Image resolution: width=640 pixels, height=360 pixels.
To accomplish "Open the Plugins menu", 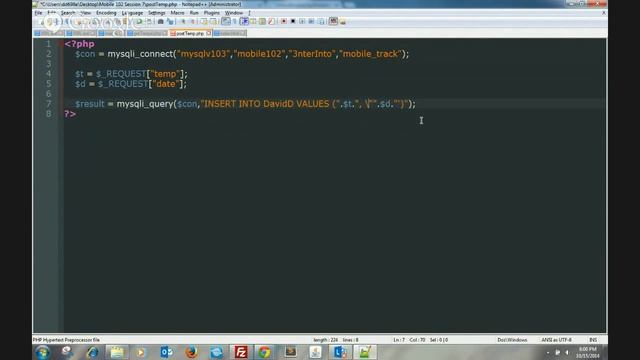I will tap(212, 13).
